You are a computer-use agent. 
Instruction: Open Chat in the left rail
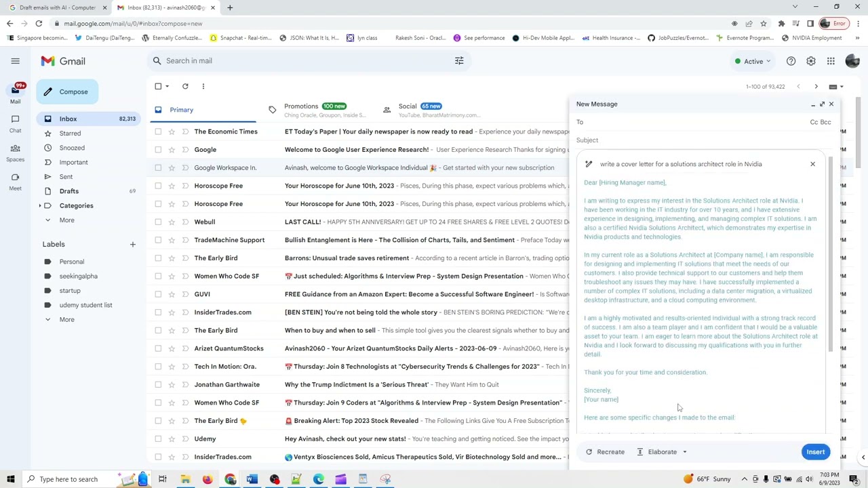click(x=15, y=123)
